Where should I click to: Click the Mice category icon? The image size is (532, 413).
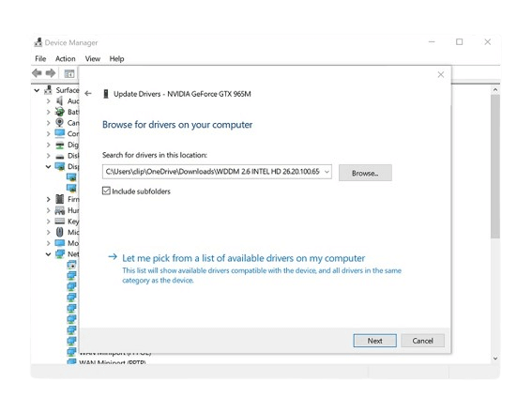point(60,232)
